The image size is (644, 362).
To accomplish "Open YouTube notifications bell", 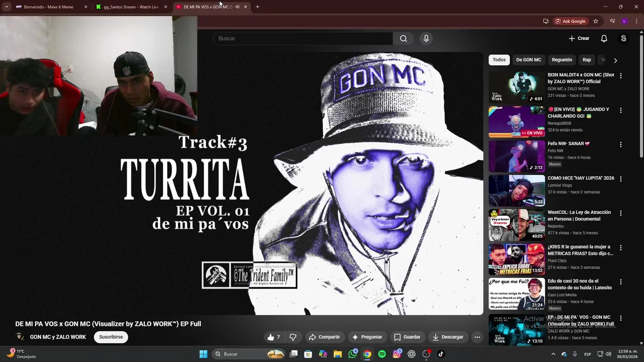I will 604,38.
